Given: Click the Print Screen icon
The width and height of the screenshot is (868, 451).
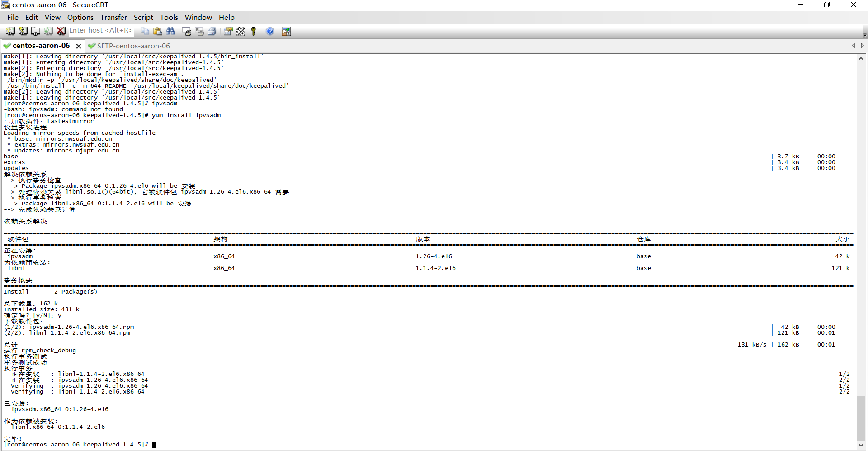Looking at the screenshot, I should pyautogui.click(x=187, y=31).
